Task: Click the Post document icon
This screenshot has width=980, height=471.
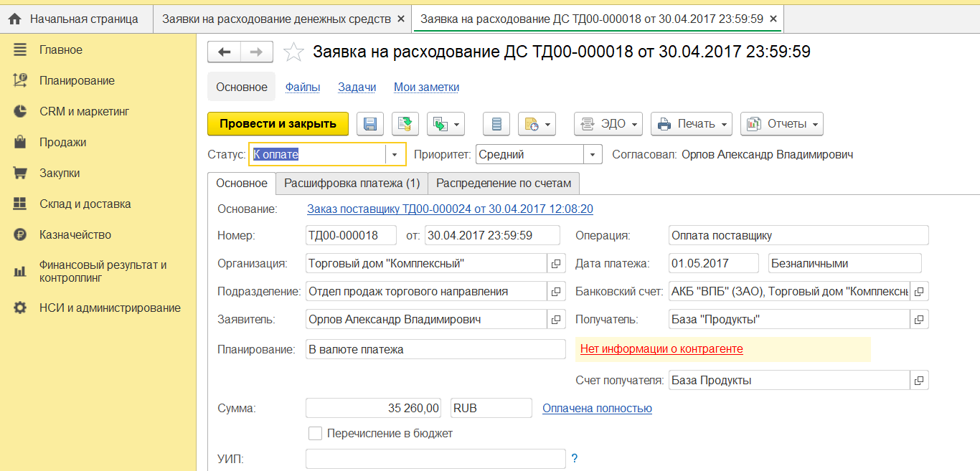Action: pyautogui.click(x=405, y=124)
